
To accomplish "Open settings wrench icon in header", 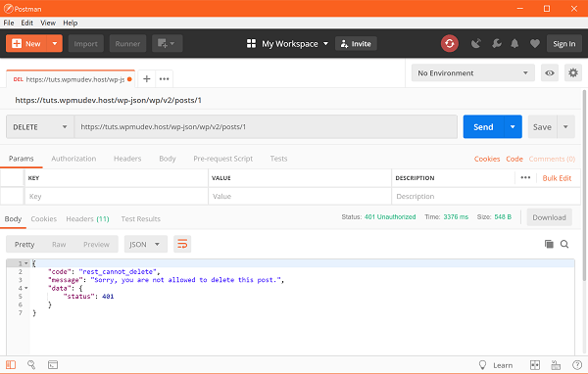I will click(497, 44).
